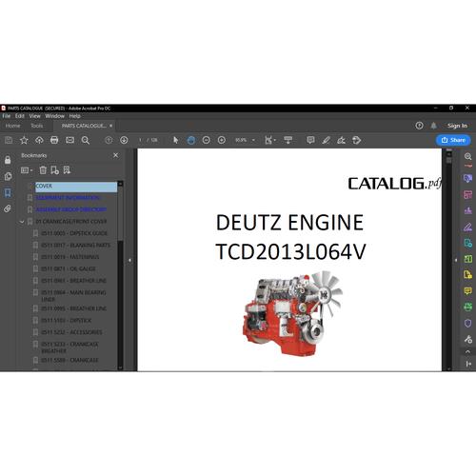Switch to the Tools tab
Image resolution: width=476 pixels, height=476 pixels.
(x=37, y=126)
